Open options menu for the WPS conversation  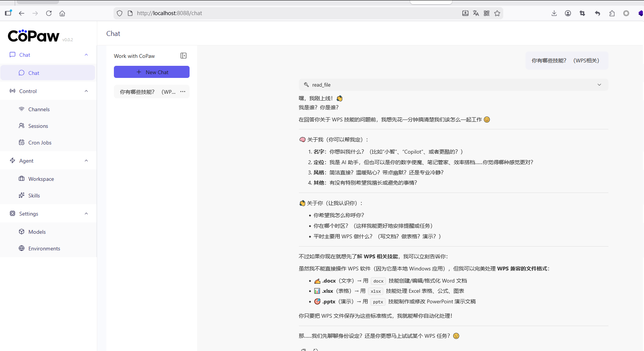coord(183,92)
